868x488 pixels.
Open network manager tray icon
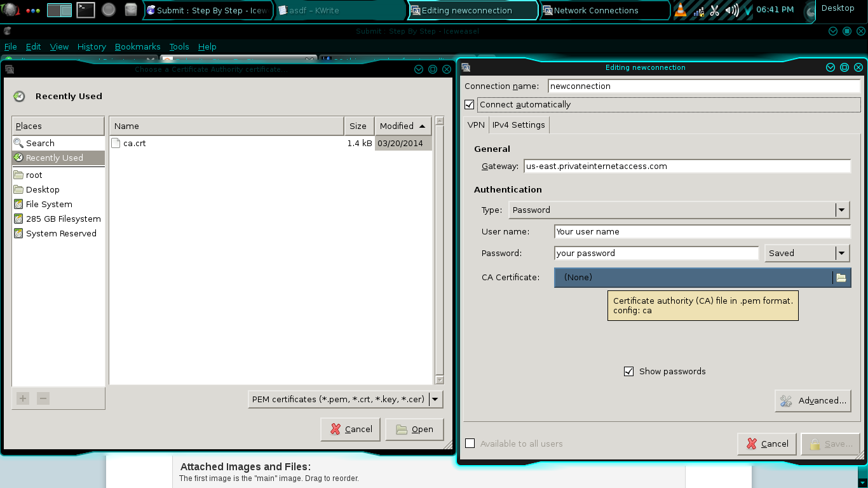698,10
